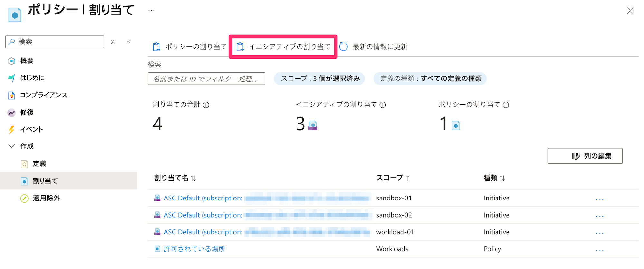Click the 修復 remediation icon

(12, 113)
